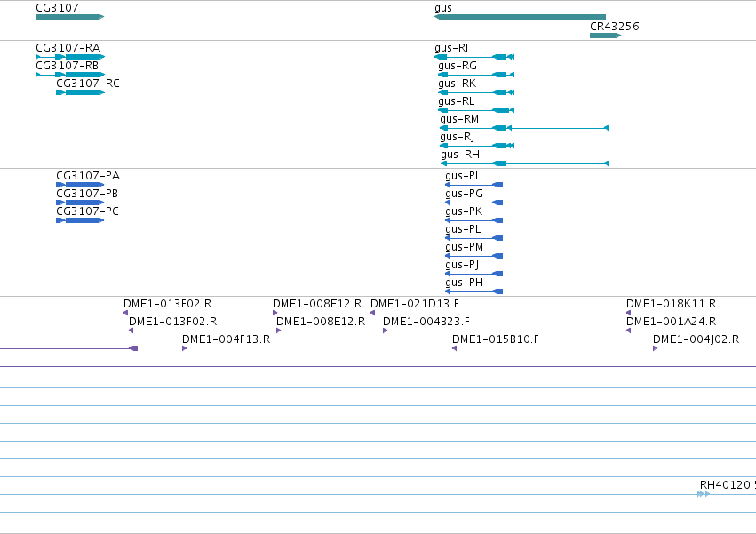756x534 pixels.
Task: Select transcript gus-RH
Action: [x=524, y=163]
